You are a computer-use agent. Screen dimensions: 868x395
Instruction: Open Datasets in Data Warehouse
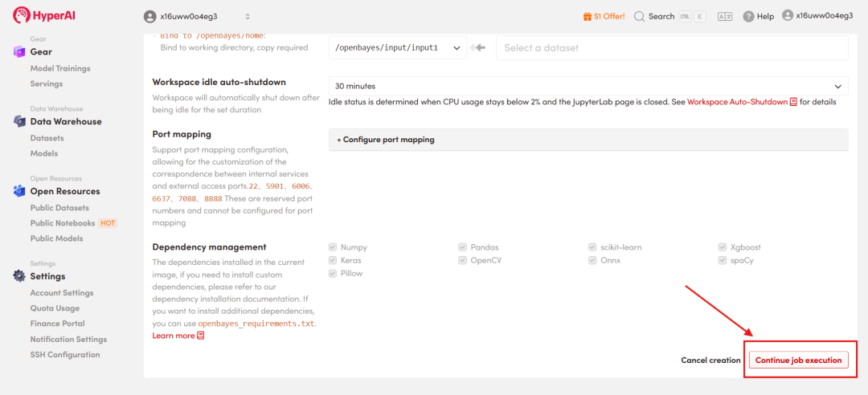click(x=47, y=138)
